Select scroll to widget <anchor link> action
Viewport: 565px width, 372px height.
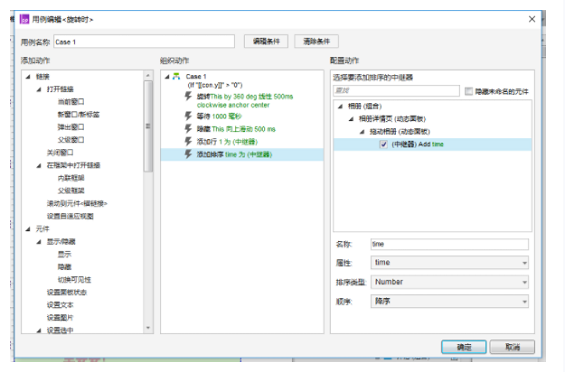[x=77, y=204]
